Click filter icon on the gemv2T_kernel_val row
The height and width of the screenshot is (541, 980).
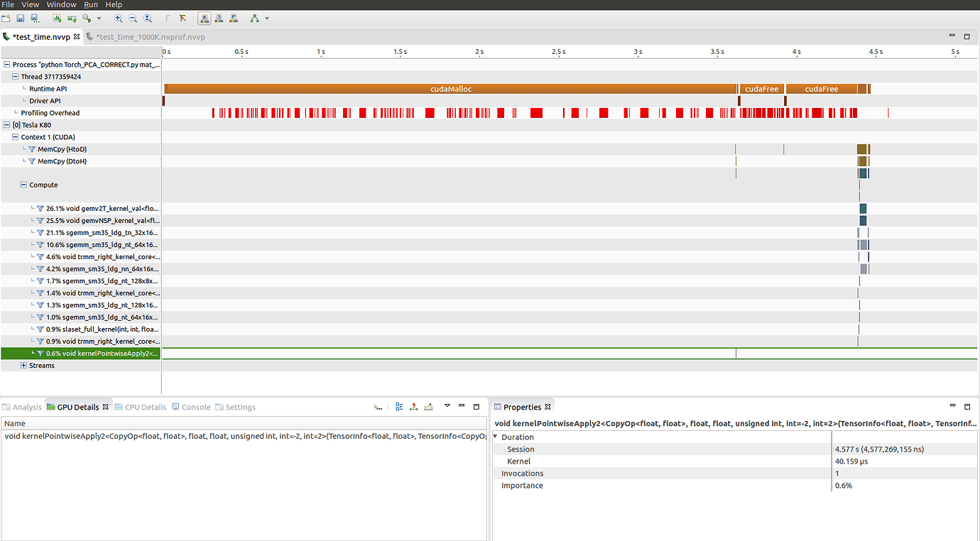pos(40,209)
